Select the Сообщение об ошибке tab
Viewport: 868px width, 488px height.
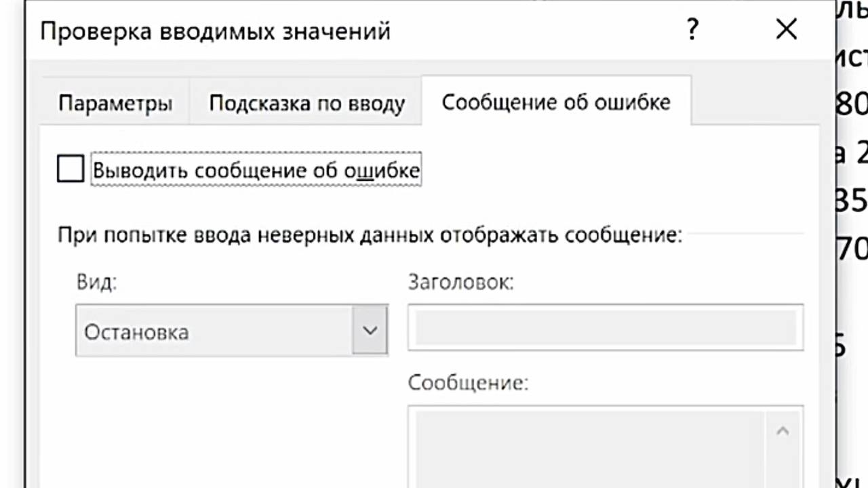tap(556, 102)
